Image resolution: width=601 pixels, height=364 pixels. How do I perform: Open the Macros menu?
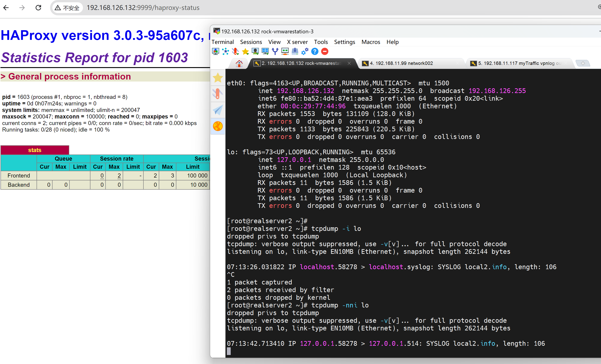371,42
